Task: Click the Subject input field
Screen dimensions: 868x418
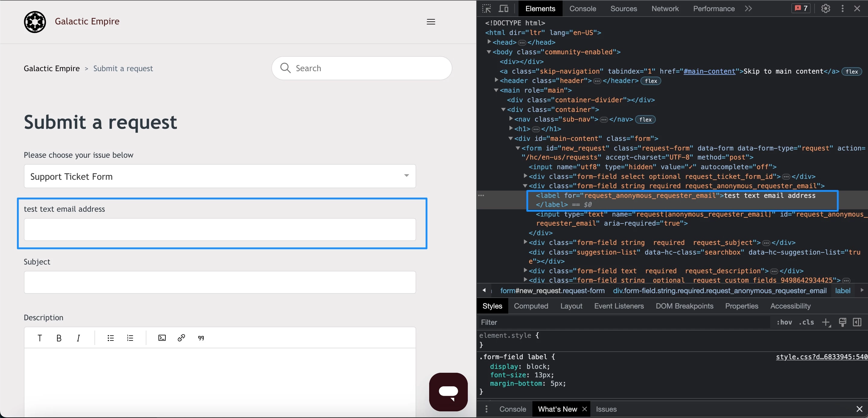Action: (x=220, y=282)
